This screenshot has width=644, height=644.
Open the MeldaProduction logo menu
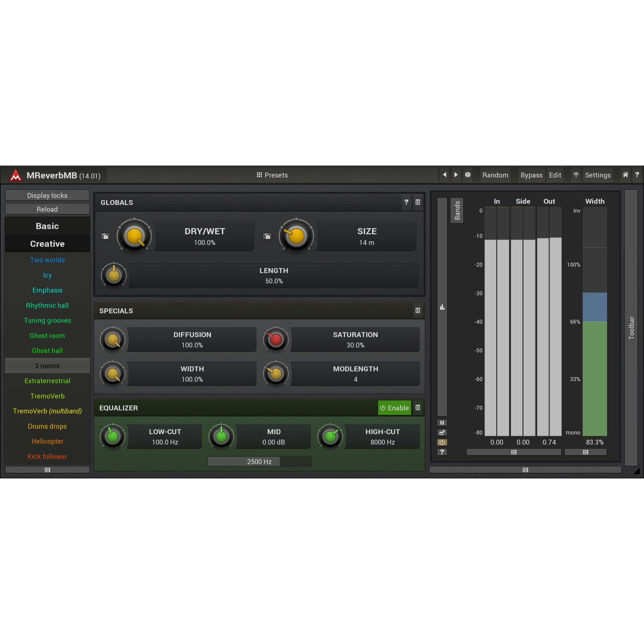15,175
